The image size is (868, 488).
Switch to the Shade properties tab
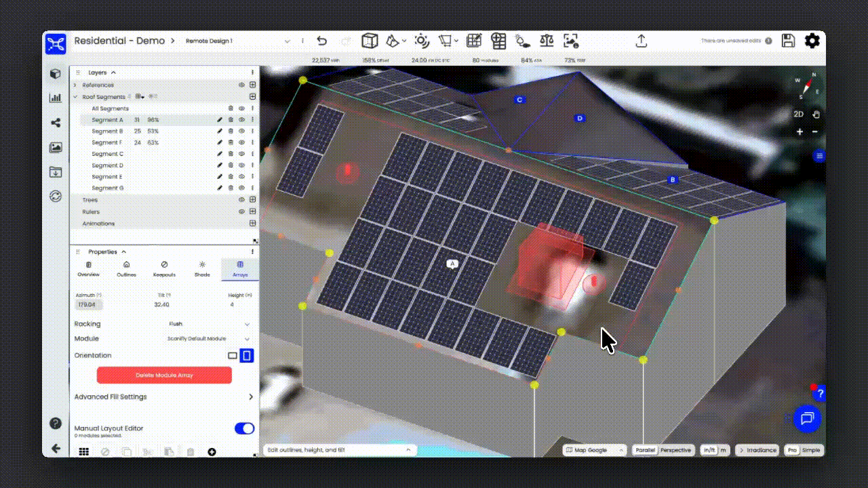(x=202, y=269)
